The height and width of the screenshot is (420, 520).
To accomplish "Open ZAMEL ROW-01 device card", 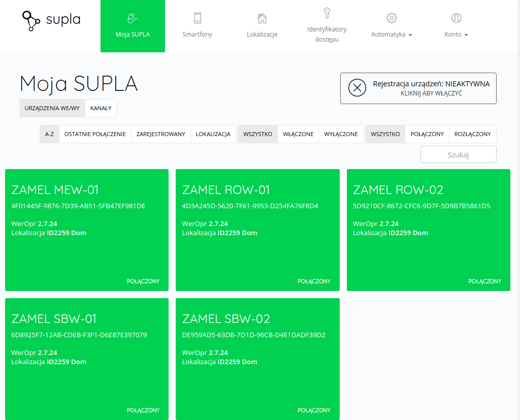I will coord(257,230).
